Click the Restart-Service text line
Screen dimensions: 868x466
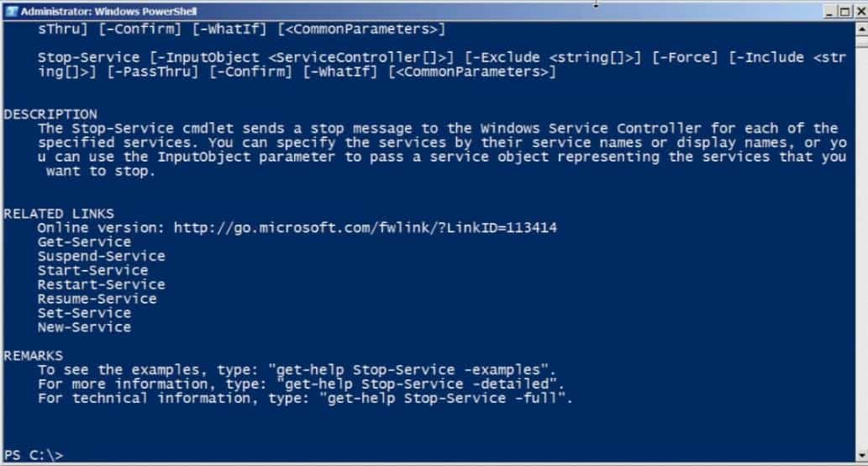[x=102, y=284]
